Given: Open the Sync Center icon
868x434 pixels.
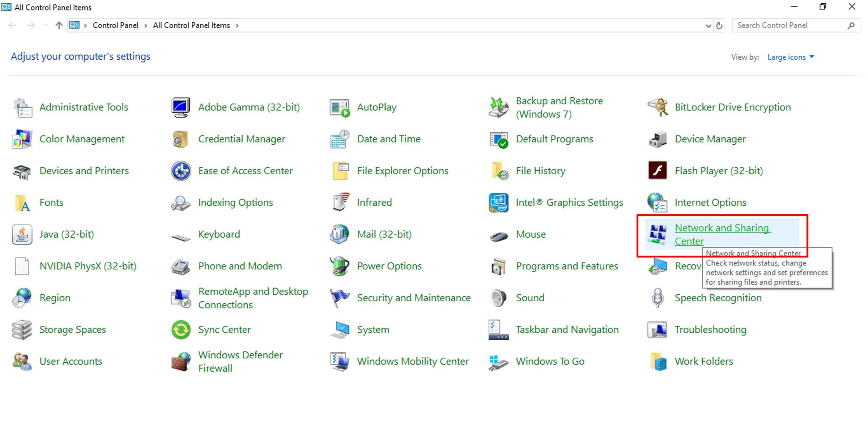Looking at the screenshot, I should (x=181, y=329).
